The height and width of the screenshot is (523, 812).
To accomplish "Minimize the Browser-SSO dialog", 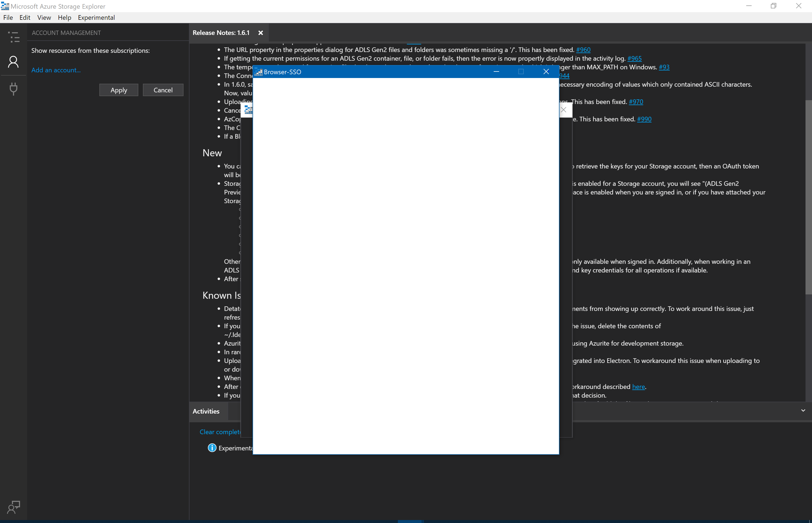I will pos(496,72).
